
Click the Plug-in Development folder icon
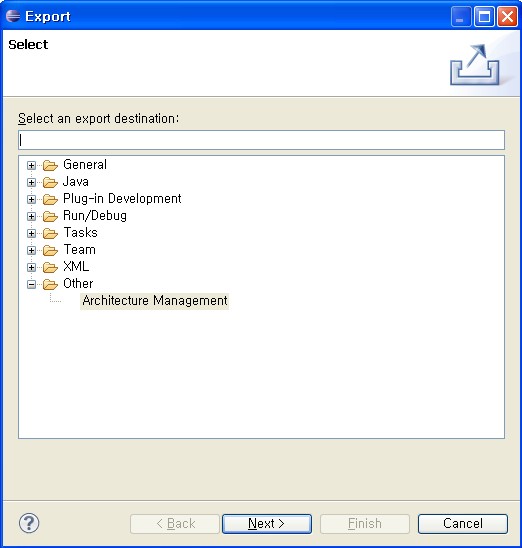click(x=50, y=199)
